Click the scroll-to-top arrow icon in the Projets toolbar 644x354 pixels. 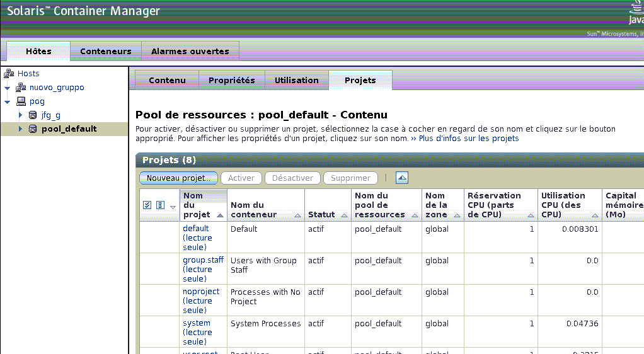[x=401, y=178]
